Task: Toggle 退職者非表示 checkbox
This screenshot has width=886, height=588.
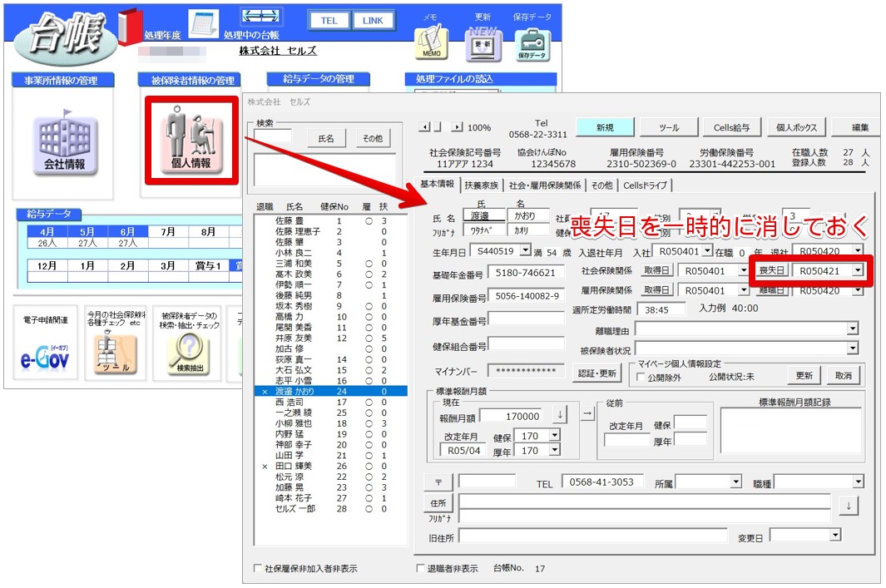Action: click(x=420, y=568)
